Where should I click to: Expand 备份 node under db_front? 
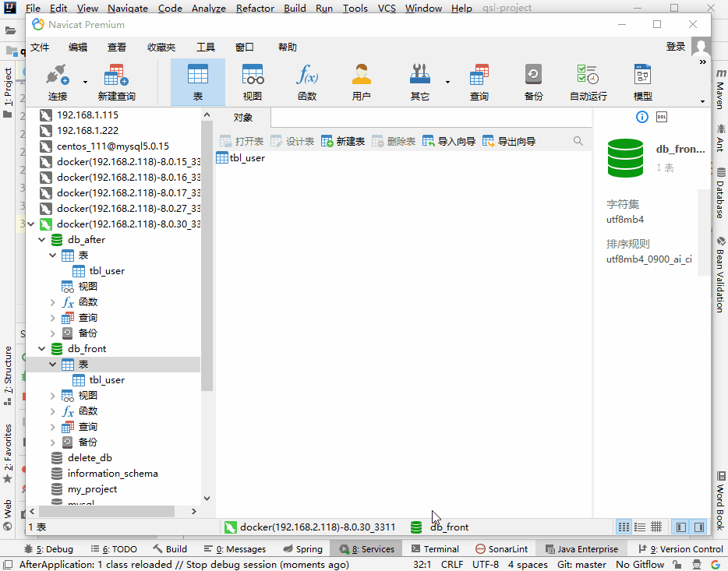52,442
